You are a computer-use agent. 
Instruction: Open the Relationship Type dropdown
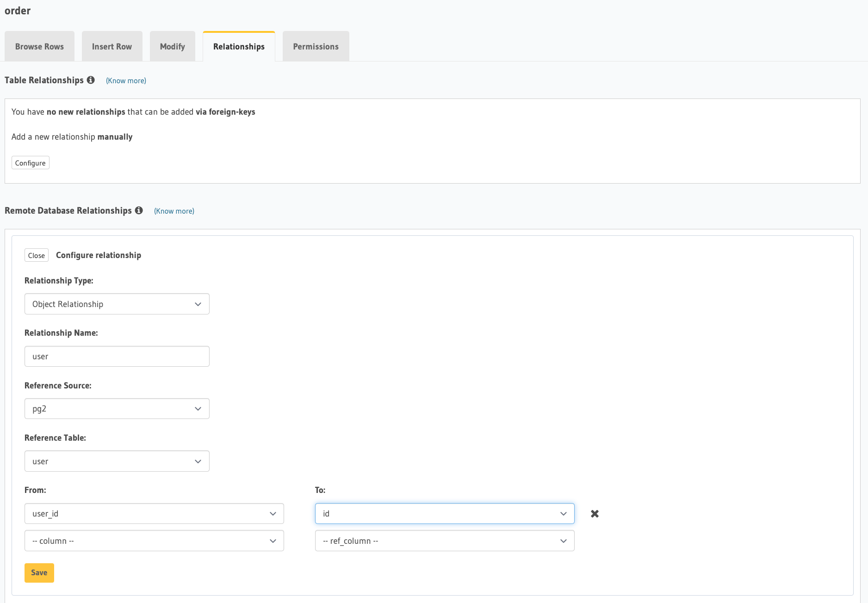click(x=117, y=304)
